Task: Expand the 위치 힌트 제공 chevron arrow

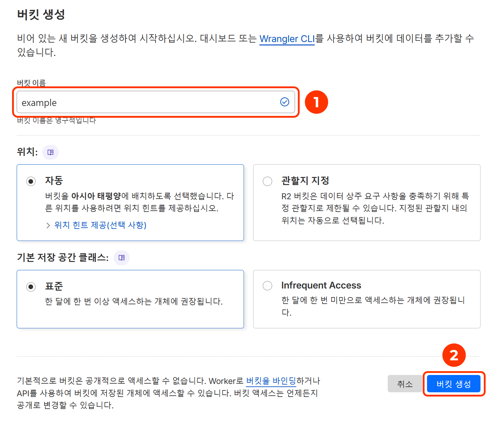Action: tap(48, 225)
